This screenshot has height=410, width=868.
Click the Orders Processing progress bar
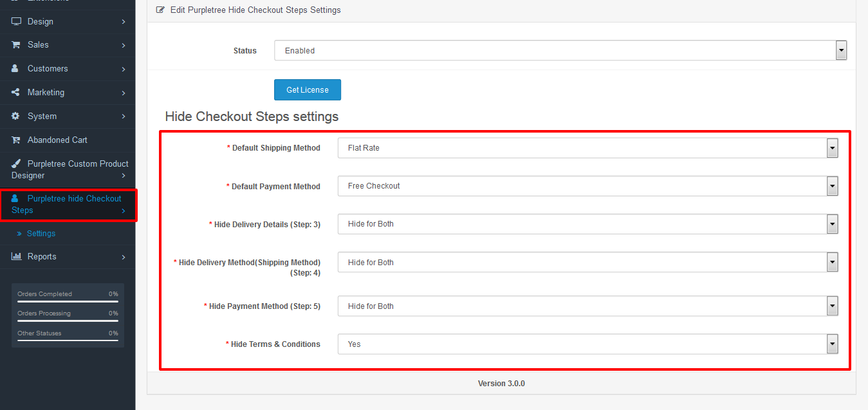pos(68,321)
